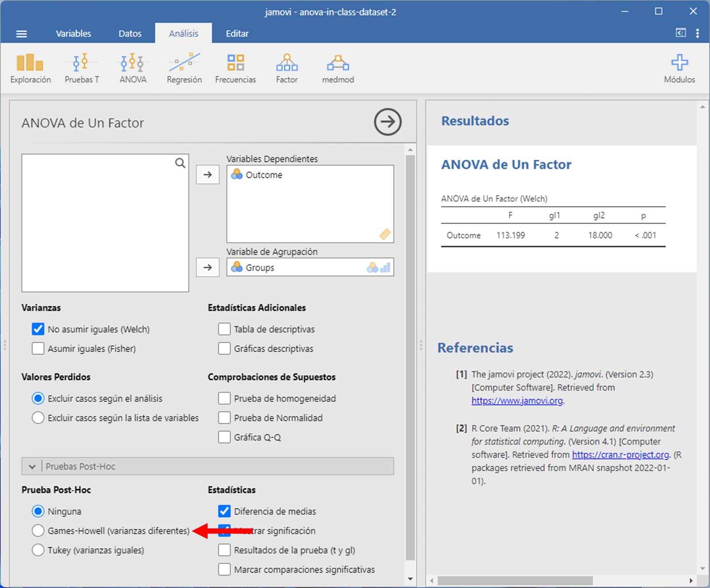Check Tabla de descriptivas option
Image resolution: width=710 pixels, height=588 pixels.
coord(224,329)
